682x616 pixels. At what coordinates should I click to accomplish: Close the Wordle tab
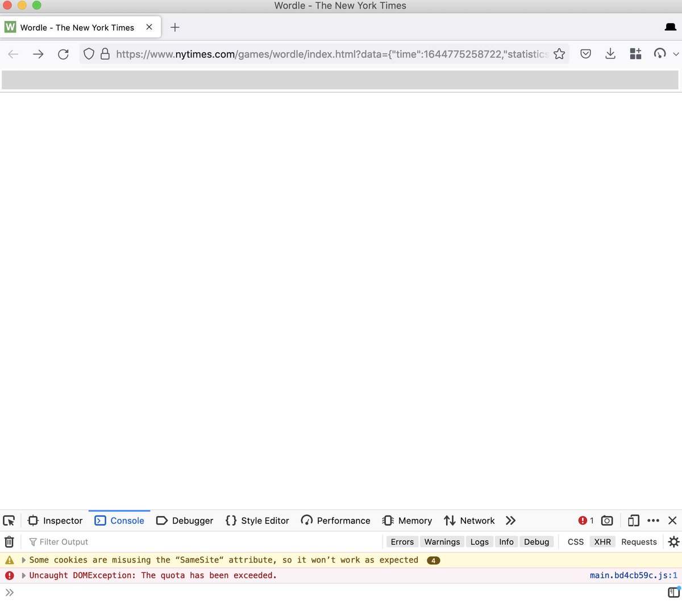[x=149, y=27]
